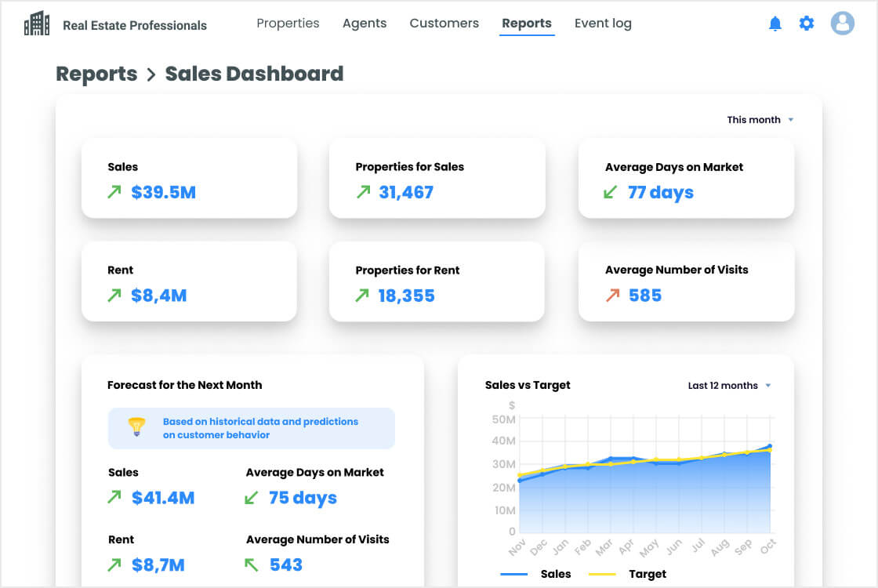Click the notification bell icon
The image size is (878, 588).
(x=775, y=24)
